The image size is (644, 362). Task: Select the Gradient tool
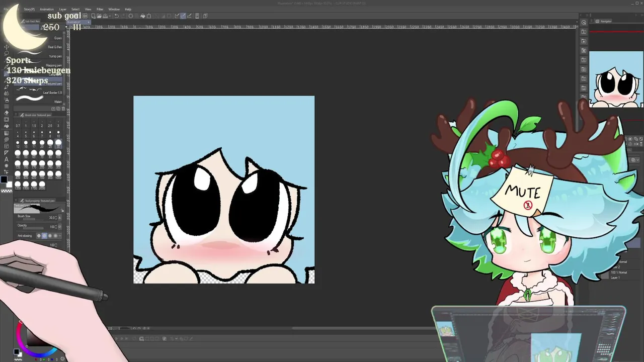[x=6, y=133]
